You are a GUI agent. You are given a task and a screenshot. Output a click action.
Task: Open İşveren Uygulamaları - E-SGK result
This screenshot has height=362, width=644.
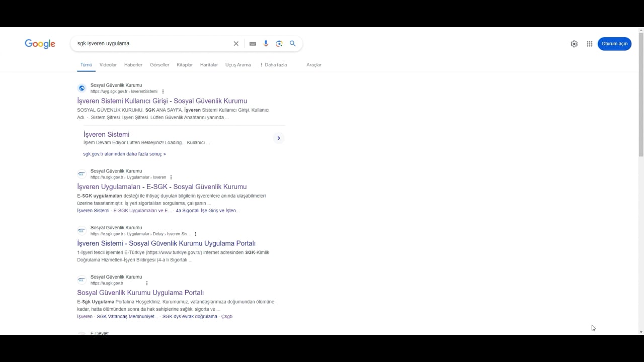(162, 187)
